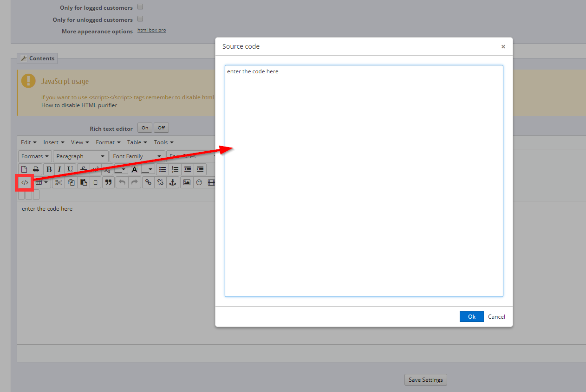Insert a link with chain icon

tap(148, 182)
